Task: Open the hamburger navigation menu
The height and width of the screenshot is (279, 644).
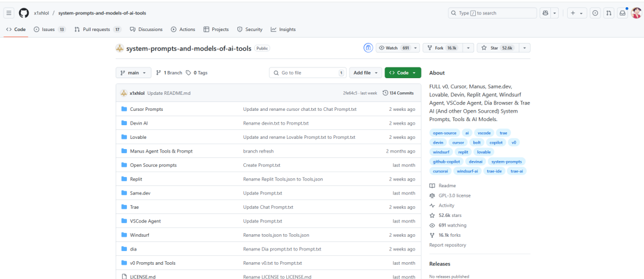Action: [9, 13]
